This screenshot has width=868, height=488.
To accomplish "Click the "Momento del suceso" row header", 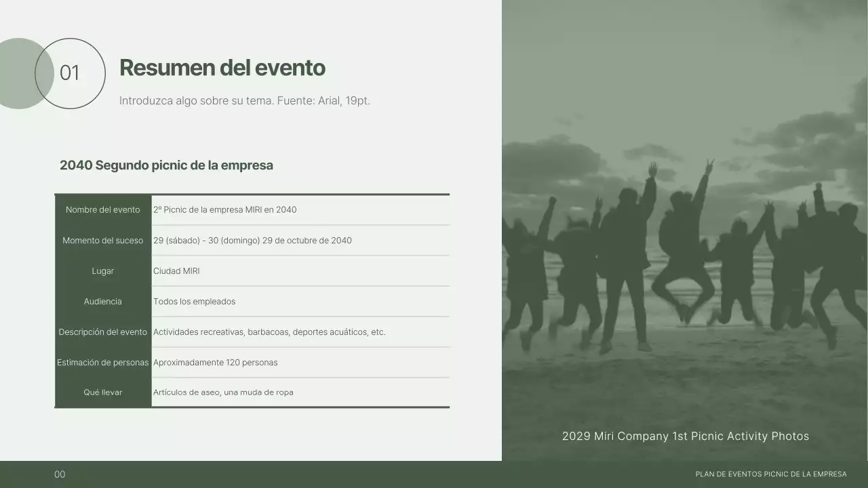I will (x=102, y=240).
